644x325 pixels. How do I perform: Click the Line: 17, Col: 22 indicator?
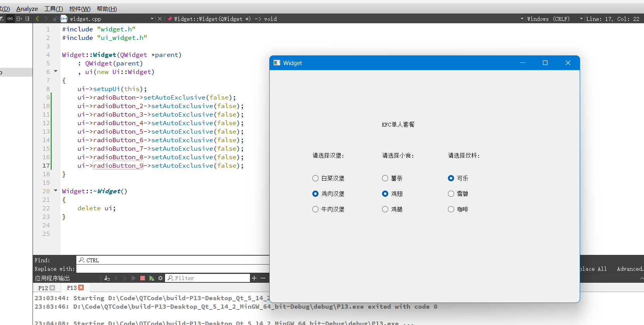(613, 19)
